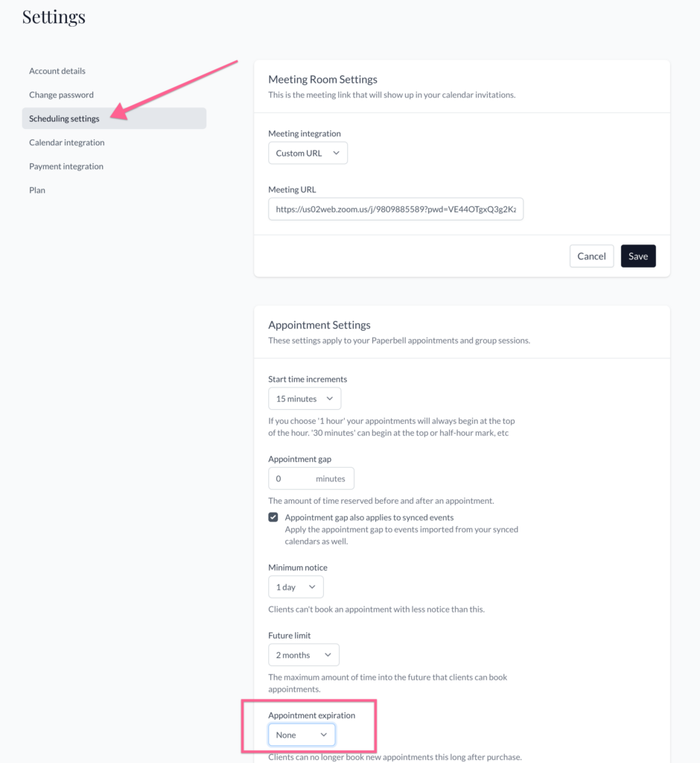Uncheck appointment gap for synced events

point(273,517)
